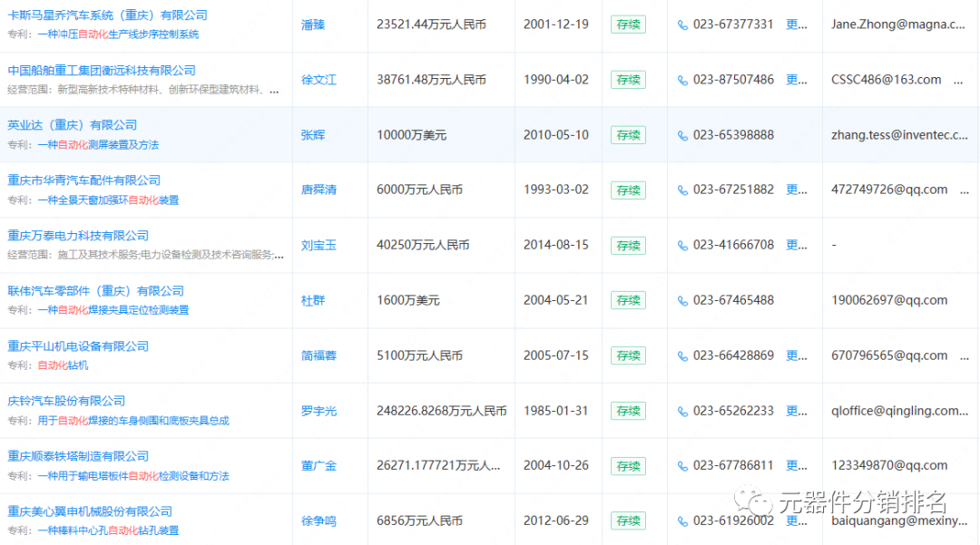Open company 联伟汽车零部件（重庆）有限公司

95,291
